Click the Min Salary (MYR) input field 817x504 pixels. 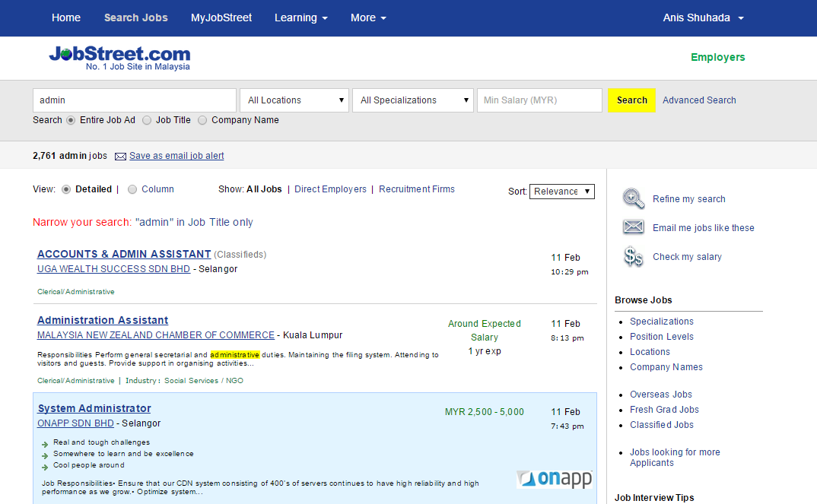(539, 100)
